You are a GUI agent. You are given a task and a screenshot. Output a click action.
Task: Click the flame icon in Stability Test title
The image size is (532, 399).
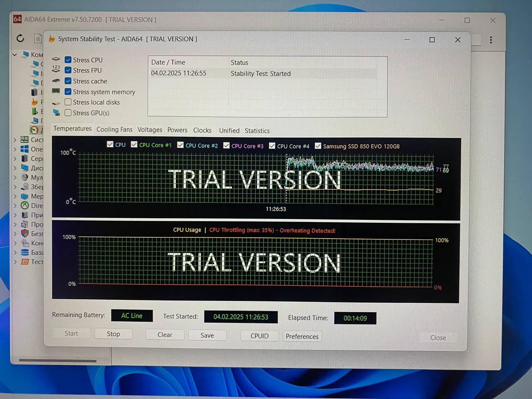coord(52,39)
